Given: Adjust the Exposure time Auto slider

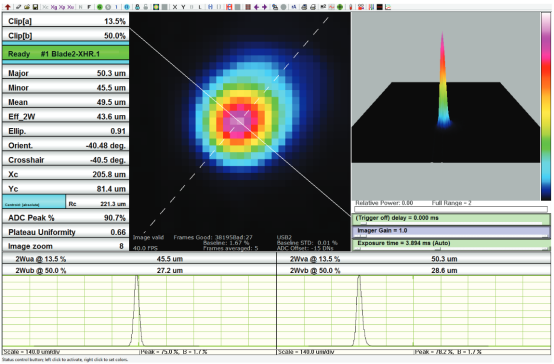Looking at the screenshot, I should 451,245.
